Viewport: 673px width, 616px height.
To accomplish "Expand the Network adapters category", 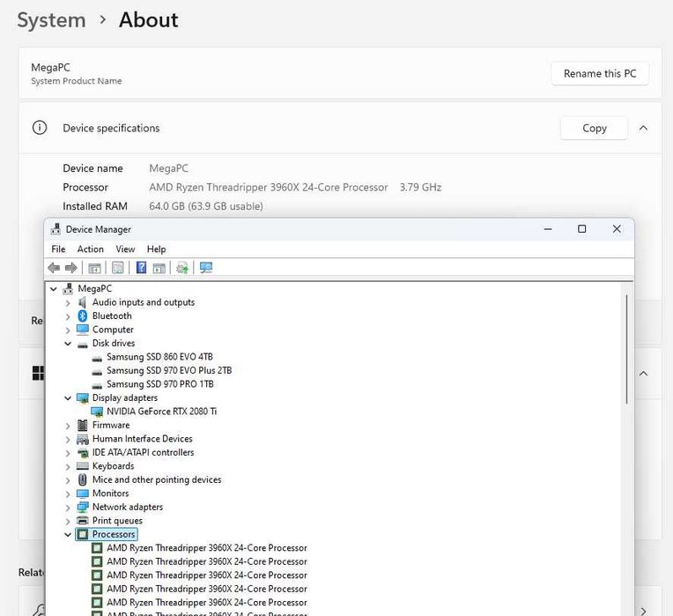I will click(68, 508).
